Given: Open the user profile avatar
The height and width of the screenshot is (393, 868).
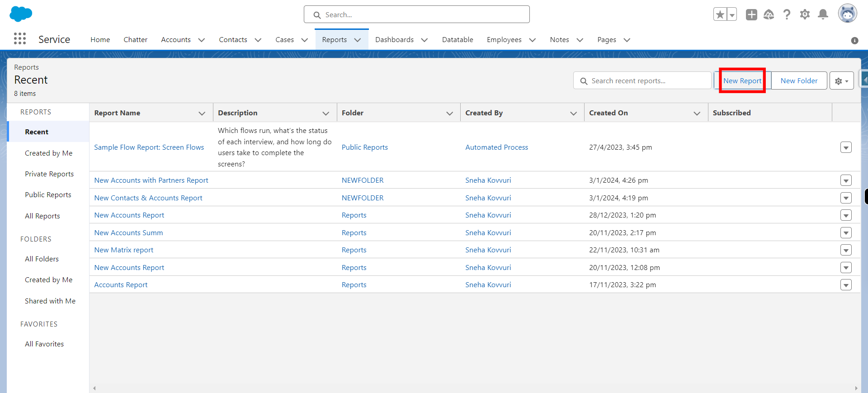Looking at the screenshot, I should click(x=848, y=14).
